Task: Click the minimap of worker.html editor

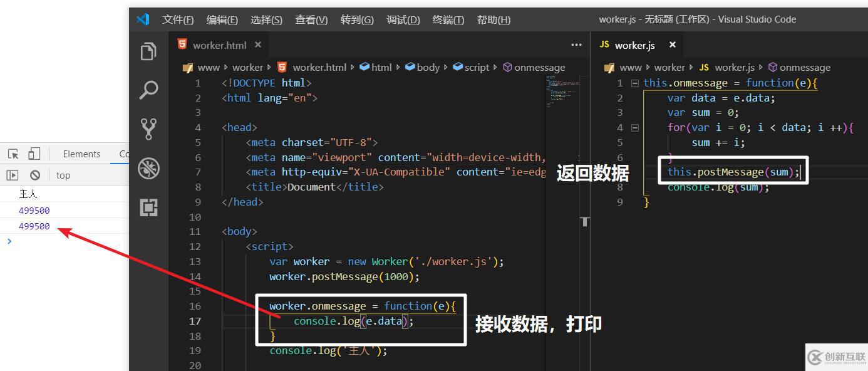Action: 562,91
